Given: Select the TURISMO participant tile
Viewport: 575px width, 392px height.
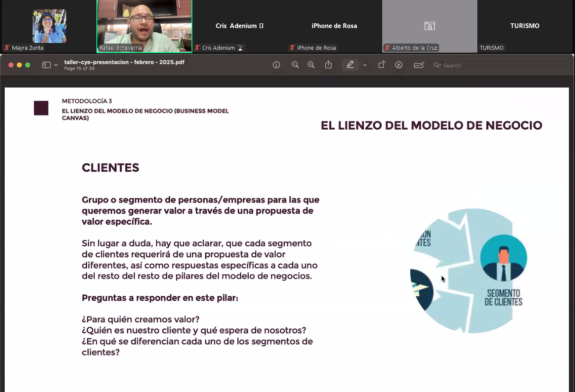Looking at the screenshot, I should tap(524, 26).
